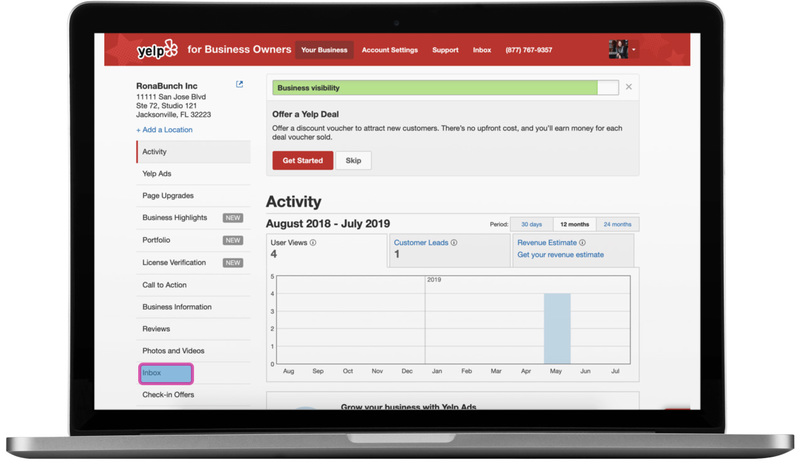Image resolution: width=800 pixels, height=465 pixels.
Task: Follow the Add a Location link
Action: [164, 130]
